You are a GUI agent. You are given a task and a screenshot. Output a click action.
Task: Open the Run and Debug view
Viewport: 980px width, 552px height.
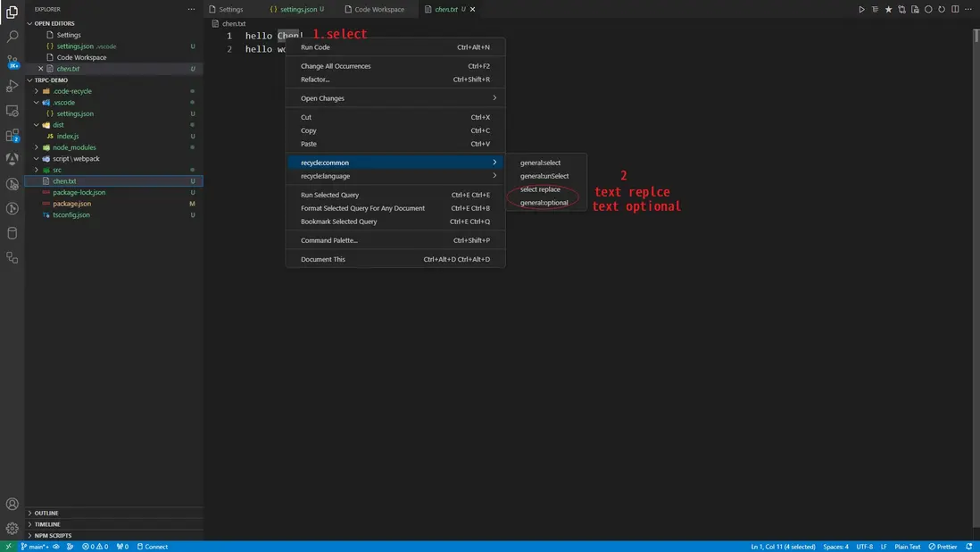(12, 87)
